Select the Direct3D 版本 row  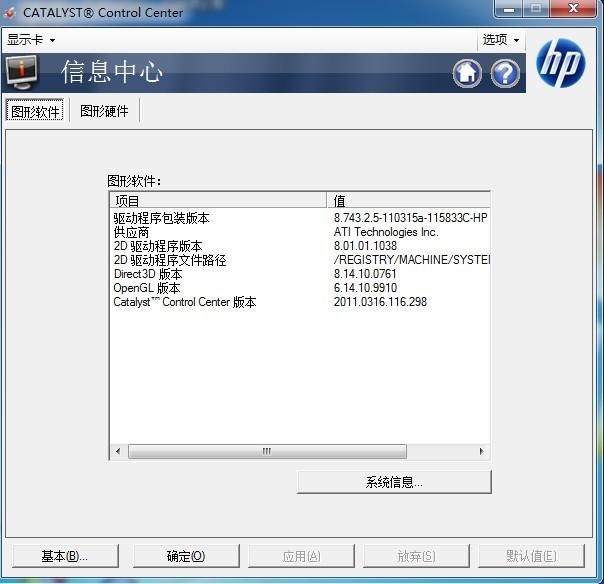click(300, 274)
